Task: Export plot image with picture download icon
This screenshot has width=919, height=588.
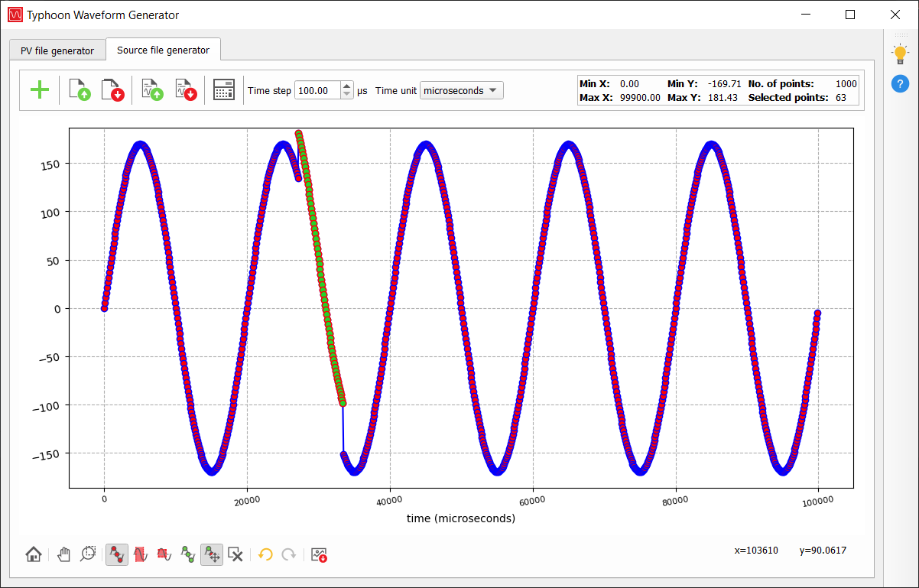Action: point(320,555)
